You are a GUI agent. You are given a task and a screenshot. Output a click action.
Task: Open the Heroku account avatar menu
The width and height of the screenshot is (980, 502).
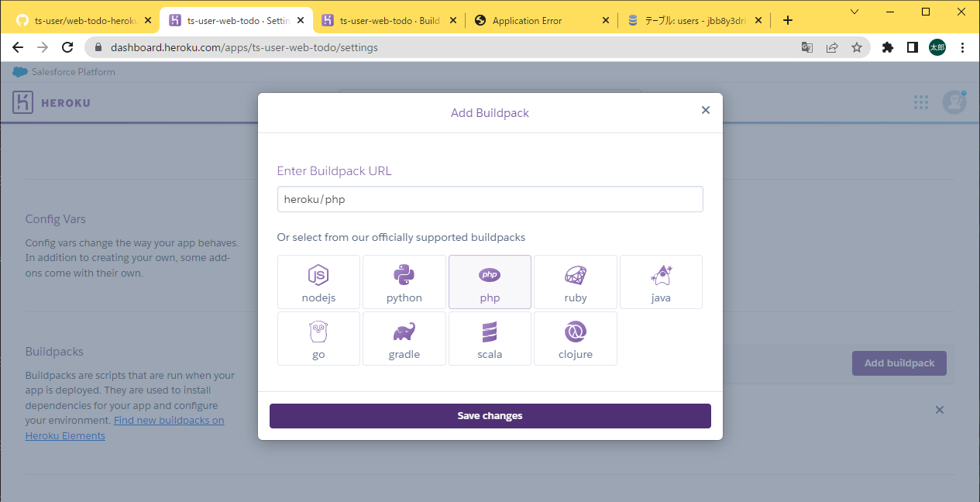click(x=954, y=102)
